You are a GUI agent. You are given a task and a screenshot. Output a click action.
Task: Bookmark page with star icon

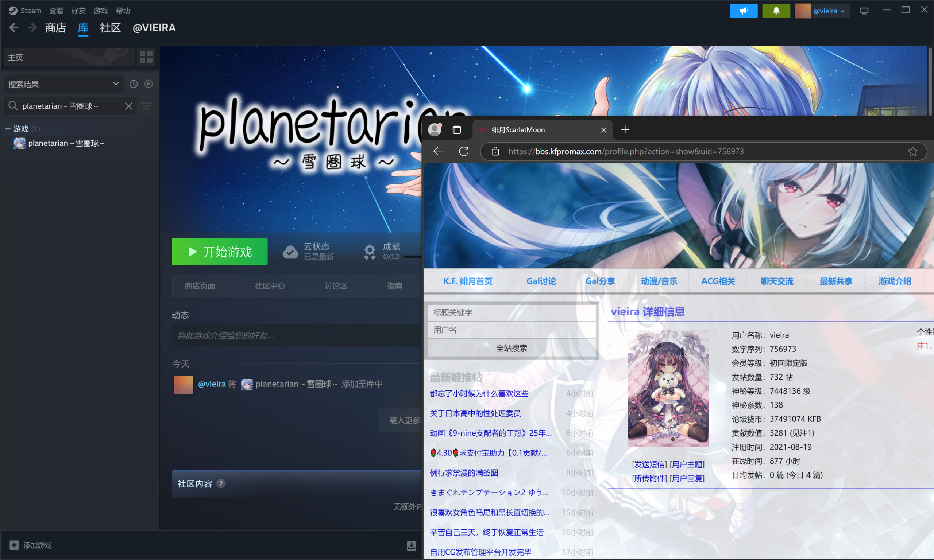pos(912,151)
